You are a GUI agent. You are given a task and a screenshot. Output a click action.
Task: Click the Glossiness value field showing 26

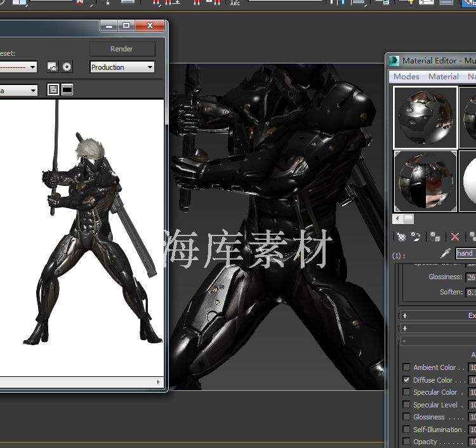pyautogui.click(x=471, y=277)
